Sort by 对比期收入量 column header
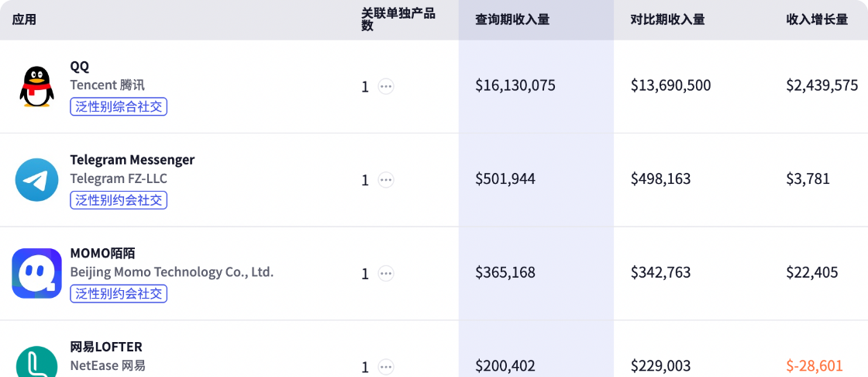Image resolution: width=868 pixels, height=377 pixels. point(667,19)
